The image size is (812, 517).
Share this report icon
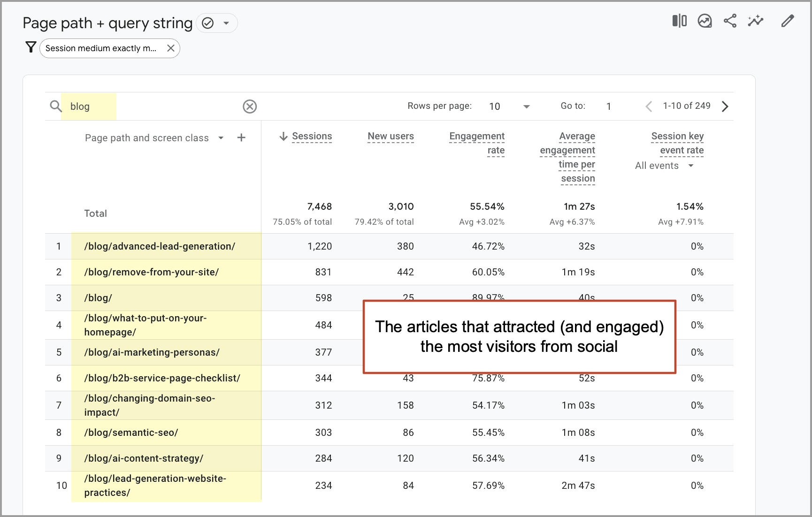pos(730,21)
